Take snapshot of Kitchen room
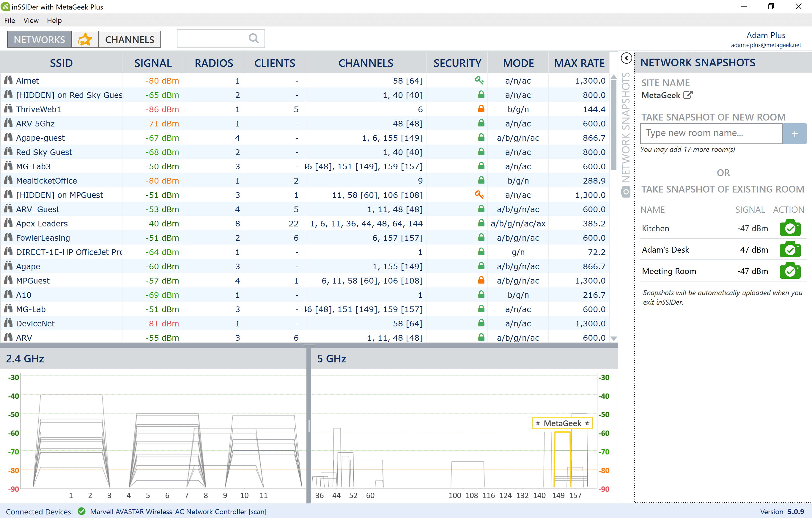 [x=790, y=229]
